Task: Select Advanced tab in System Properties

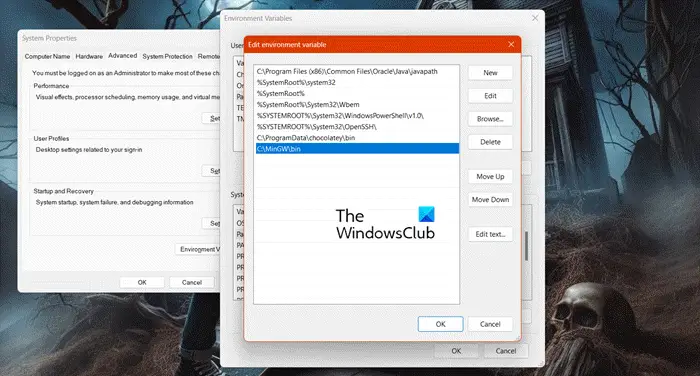Action: tap(122, 56)
